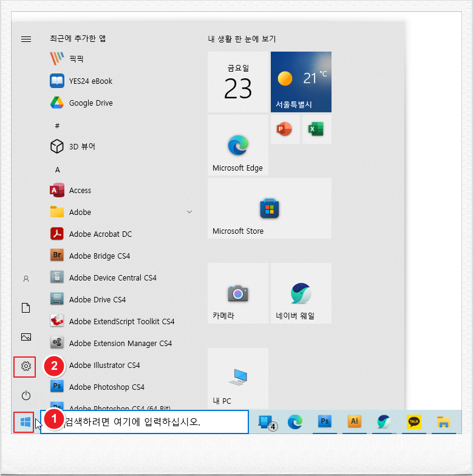The width and height of the screenshot is (473, 476).
Task: Open the 카메라 tile
Action: 238,293
